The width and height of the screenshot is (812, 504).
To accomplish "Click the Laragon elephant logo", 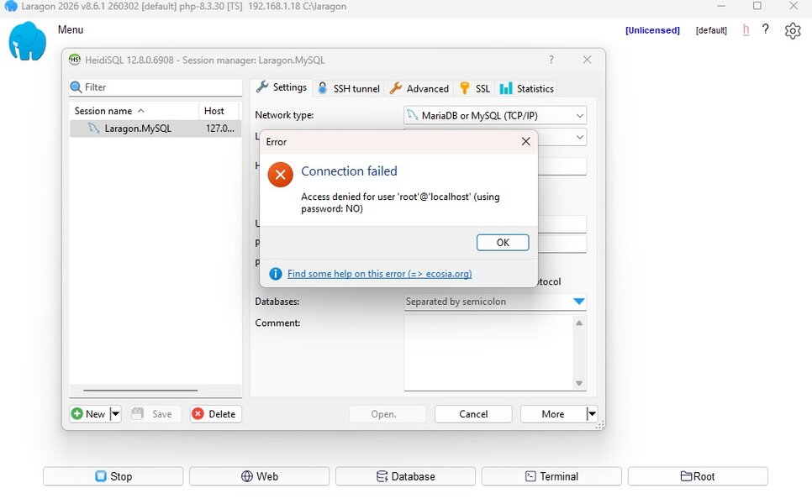I will (27, 40).
